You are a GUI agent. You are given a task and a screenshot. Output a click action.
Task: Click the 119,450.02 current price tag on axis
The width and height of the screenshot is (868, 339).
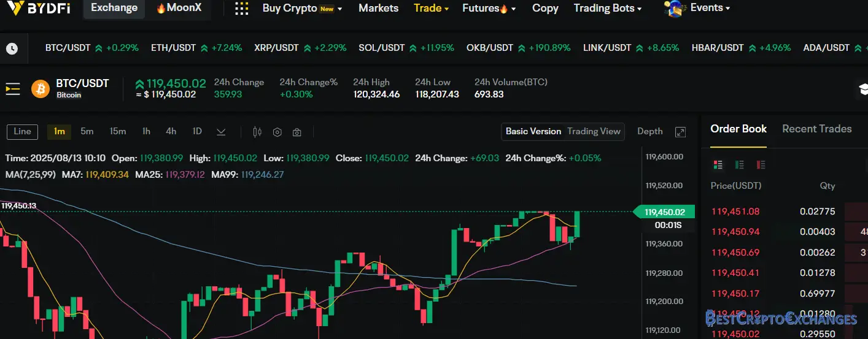tap(664, 212)
